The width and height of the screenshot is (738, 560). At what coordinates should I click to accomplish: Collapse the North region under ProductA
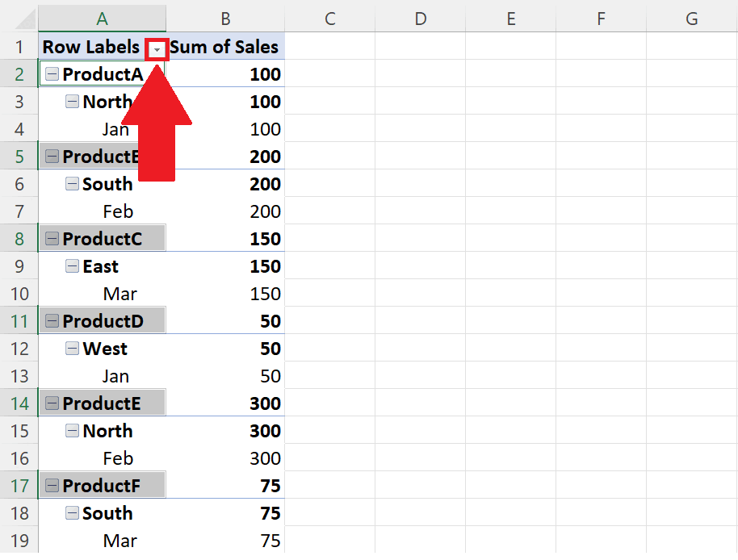click(72, 102)
